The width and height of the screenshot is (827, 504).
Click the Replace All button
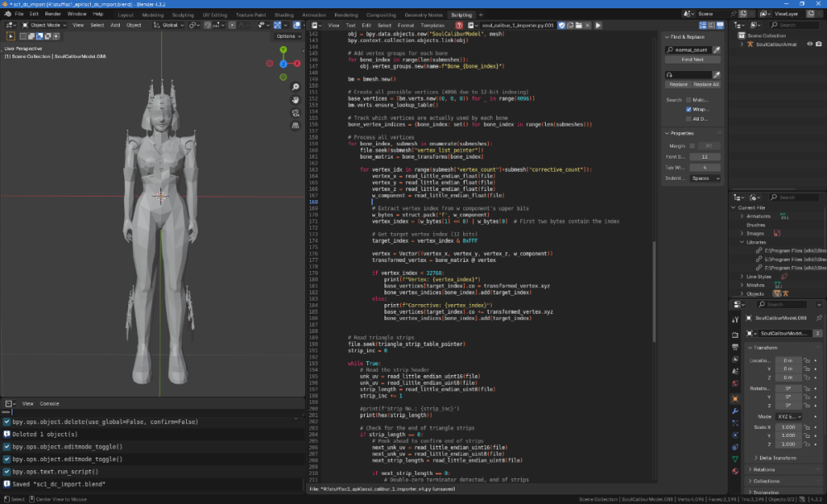pos(706,84)
